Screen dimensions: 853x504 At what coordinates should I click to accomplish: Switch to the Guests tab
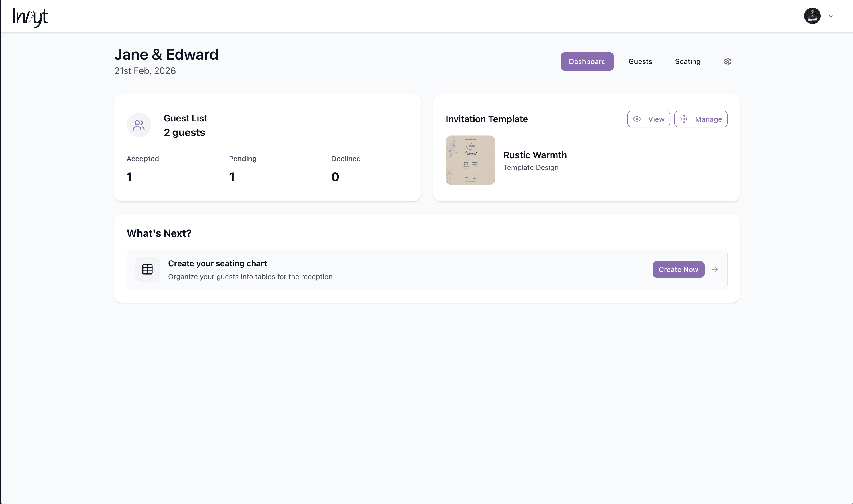[640, 61]
